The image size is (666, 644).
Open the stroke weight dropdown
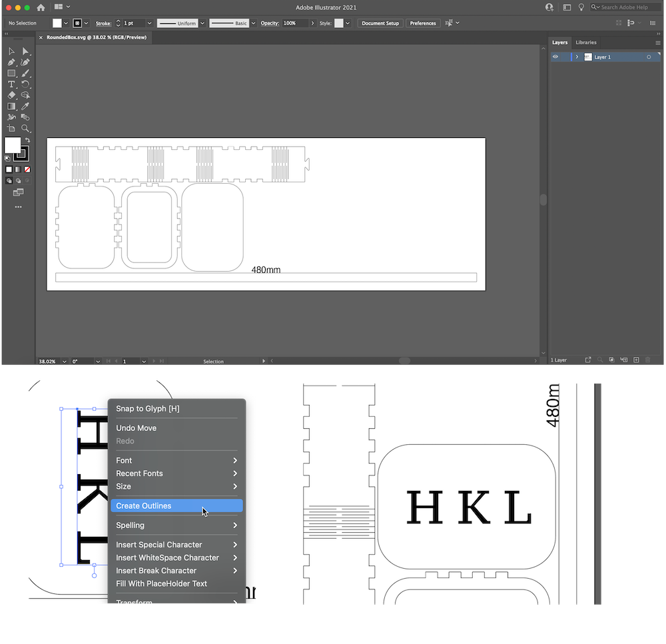149,23
